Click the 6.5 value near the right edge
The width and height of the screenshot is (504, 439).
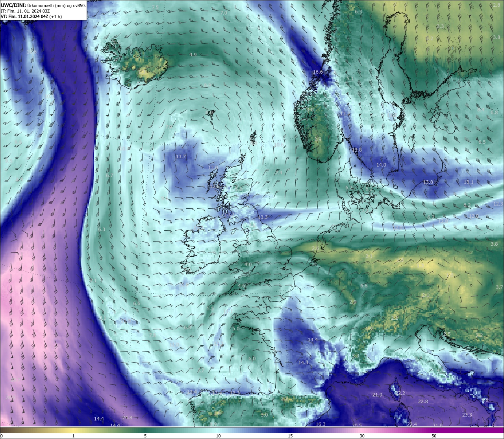[482, 142]
